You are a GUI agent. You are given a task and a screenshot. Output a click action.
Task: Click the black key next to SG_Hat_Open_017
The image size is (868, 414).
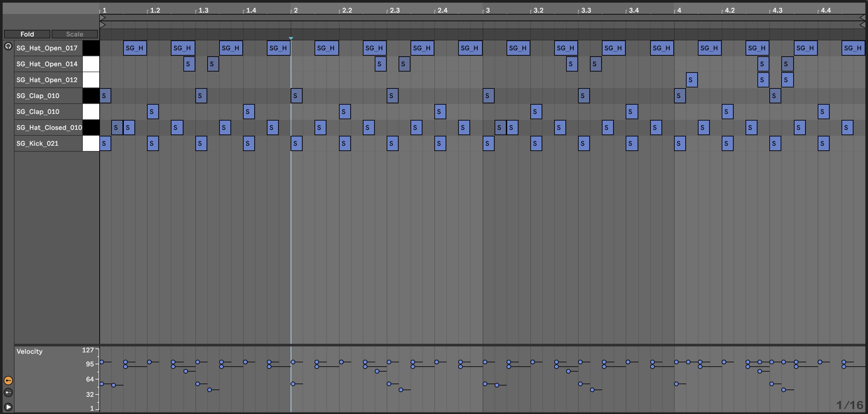(x=91, y=48)
